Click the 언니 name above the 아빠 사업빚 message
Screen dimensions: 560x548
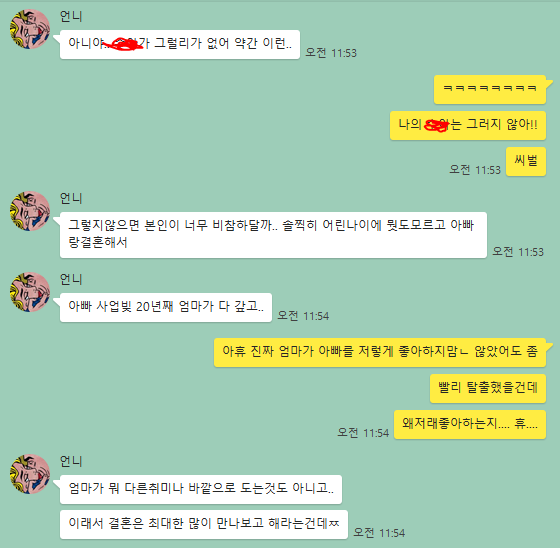coord(71,279)
